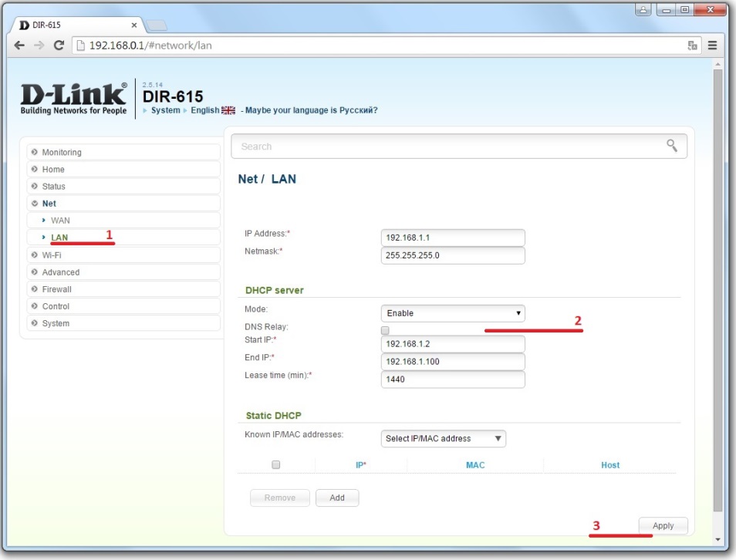This screenshot has height=560, width=736.
Task: Click the Static DHCP section heading
Action: tap(274, 416)
